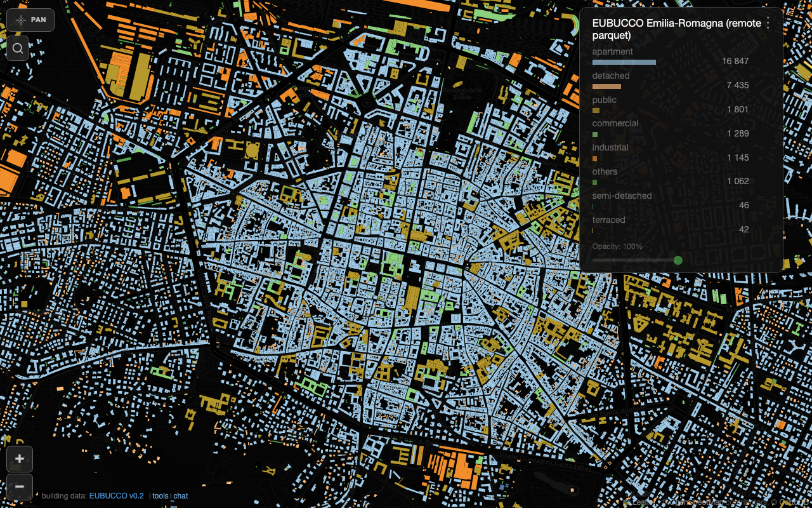This screenshot has height=508, width=812.
Task: Select the semi-detached legend category
Action: 622,196
